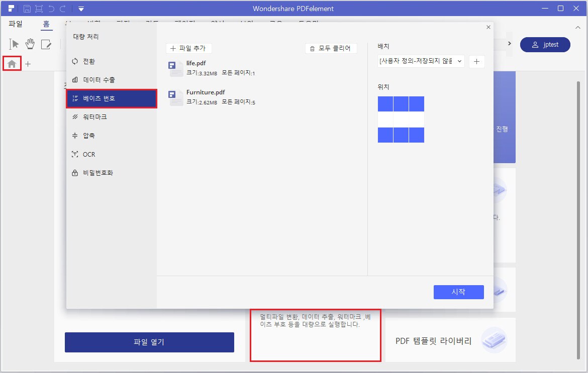
Task: Click the Print icon in the title bar
Action: click(39, 9)
